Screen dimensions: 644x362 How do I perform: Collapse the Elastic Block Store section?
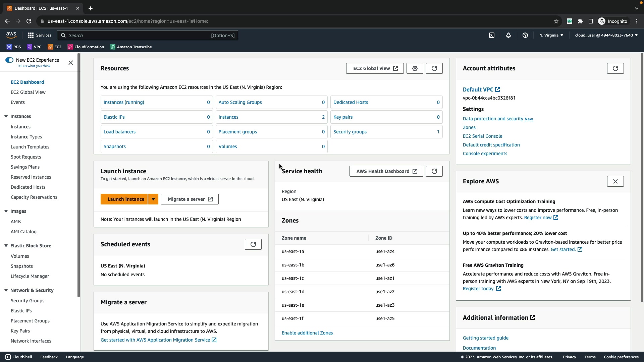point(6,246)
